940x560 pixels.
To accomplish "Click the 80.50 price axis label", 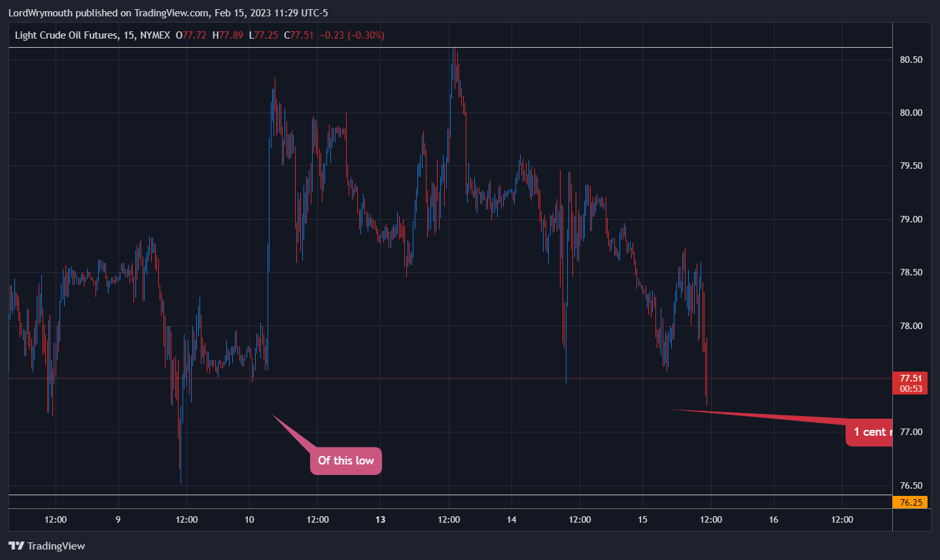I will [x=911, y=60].
